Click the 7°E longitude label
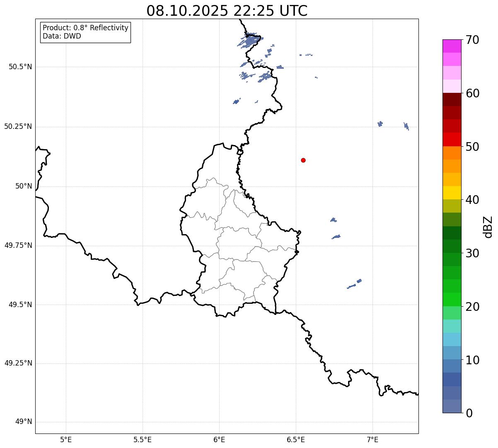Viewport: 498px width, 448px height. (372, 439)
